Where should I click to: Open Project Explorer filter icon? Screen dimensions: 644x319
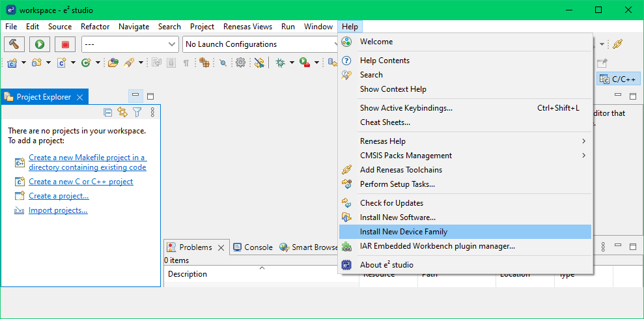pyautogui.click(x=137, y=113)
